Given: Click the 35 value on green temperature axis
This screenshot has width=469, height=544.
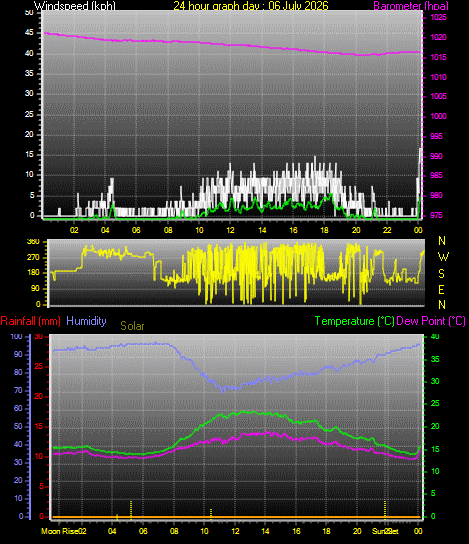Looking at the screenshot, I should point(435,359).
